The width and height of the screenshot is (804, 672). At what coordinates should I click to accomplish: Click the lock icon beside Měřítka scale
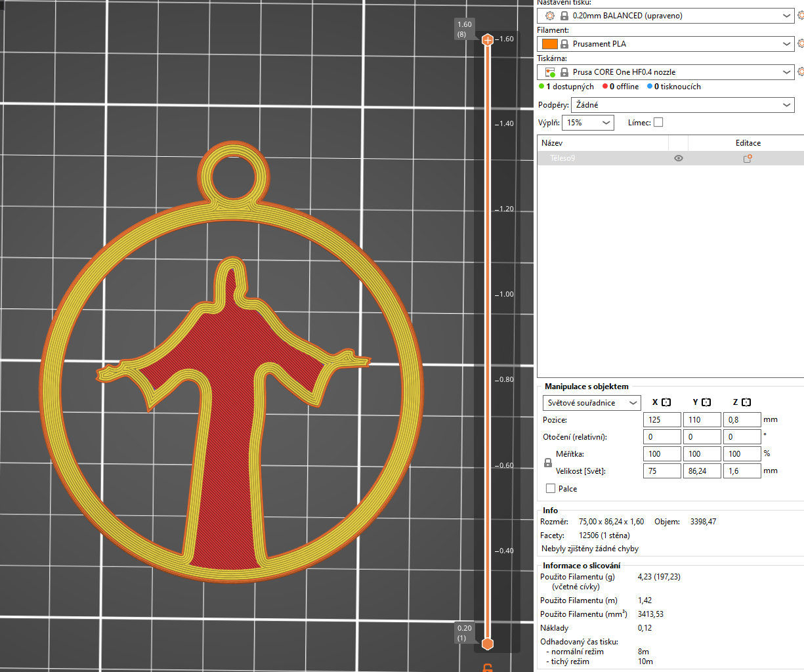point(548,463)
